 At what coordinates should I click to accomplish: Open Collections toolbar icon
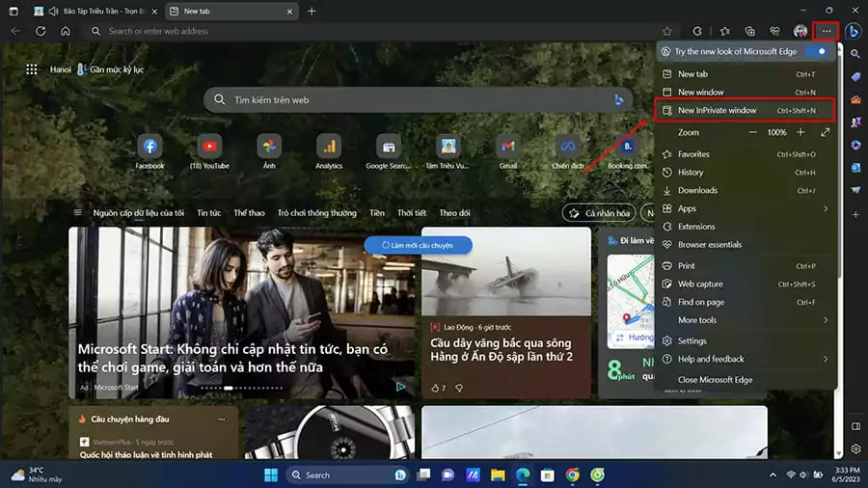click(x=749, y=31)
